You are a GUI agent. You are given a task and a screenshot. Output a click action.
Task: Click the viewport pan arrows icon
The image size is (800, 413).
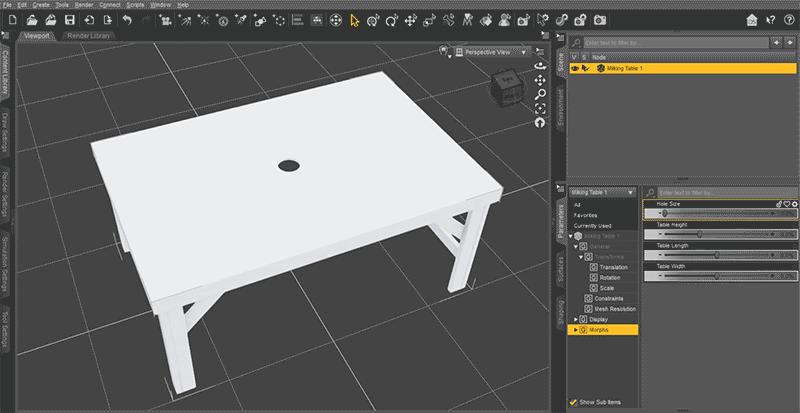540,80
